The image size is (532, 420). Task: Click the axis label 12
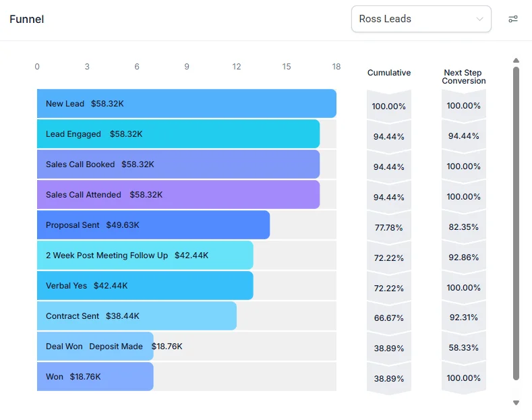click(237, 67)
